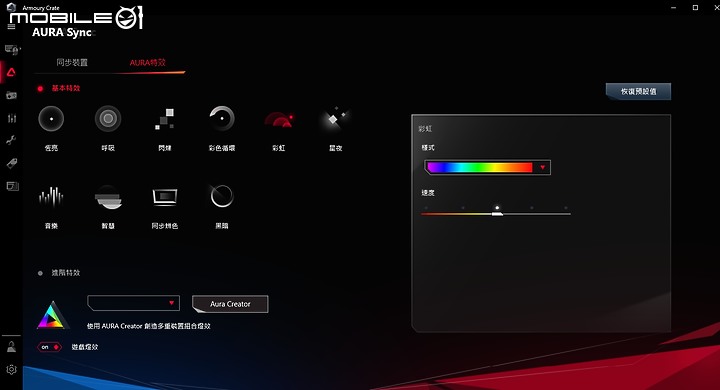Open the news panel sidebar icon

point(12,186)
